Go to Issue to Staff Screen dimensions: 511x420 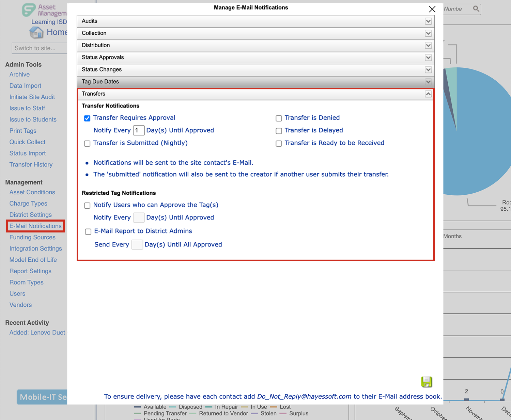pyautogui.click(x=27, y=108)
